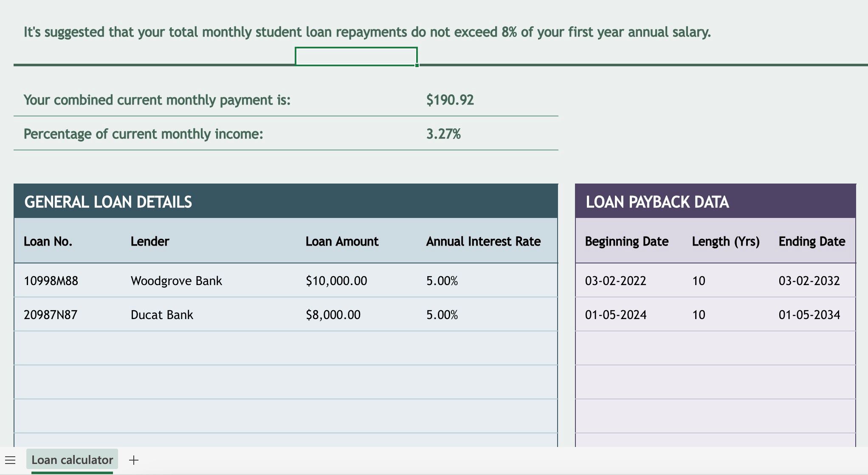This screenshot has height=475, width=868.
Task: Click the Loan Amount column header
Action: point(342,242)
